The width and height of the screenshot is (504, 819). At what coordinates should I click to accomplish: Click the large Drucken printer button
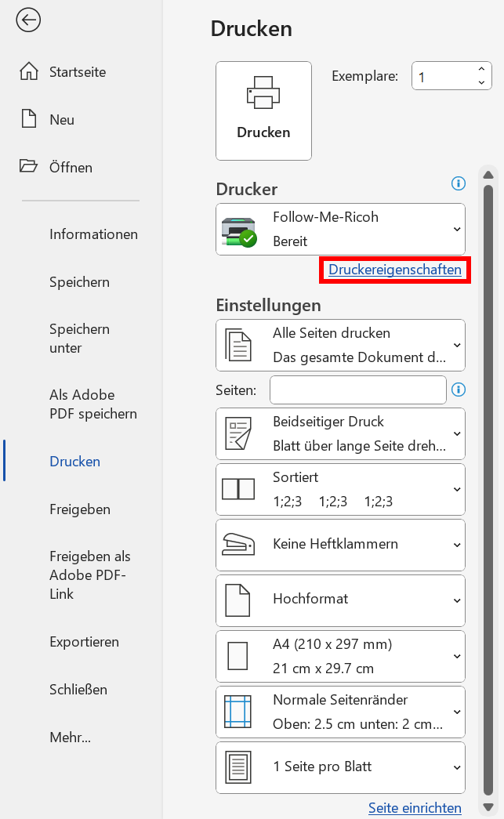(x=263, y=111)
